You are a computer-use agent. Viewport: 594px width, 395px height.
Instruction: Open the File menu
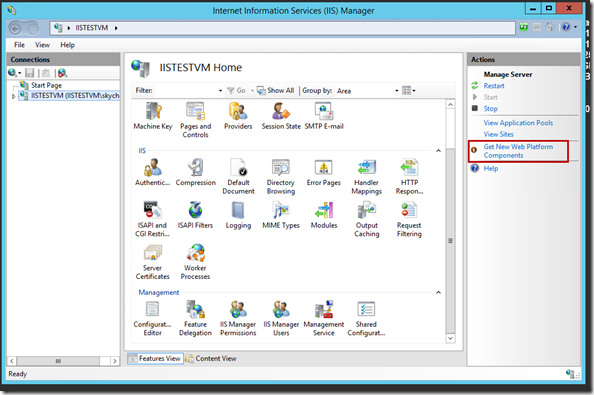(19, 45)
